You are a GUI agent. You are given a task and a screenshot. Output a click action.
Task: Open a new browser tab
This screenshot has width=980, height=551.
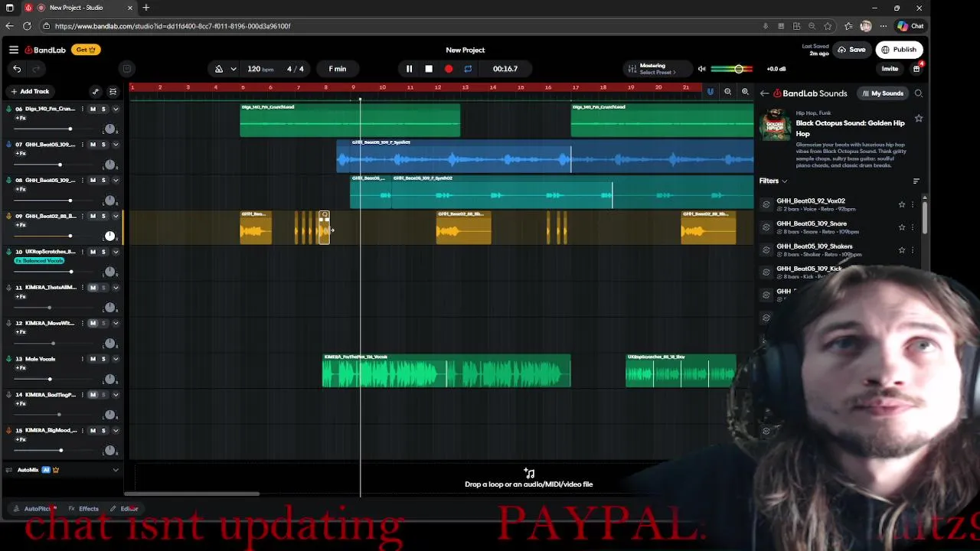click(145, 8)
